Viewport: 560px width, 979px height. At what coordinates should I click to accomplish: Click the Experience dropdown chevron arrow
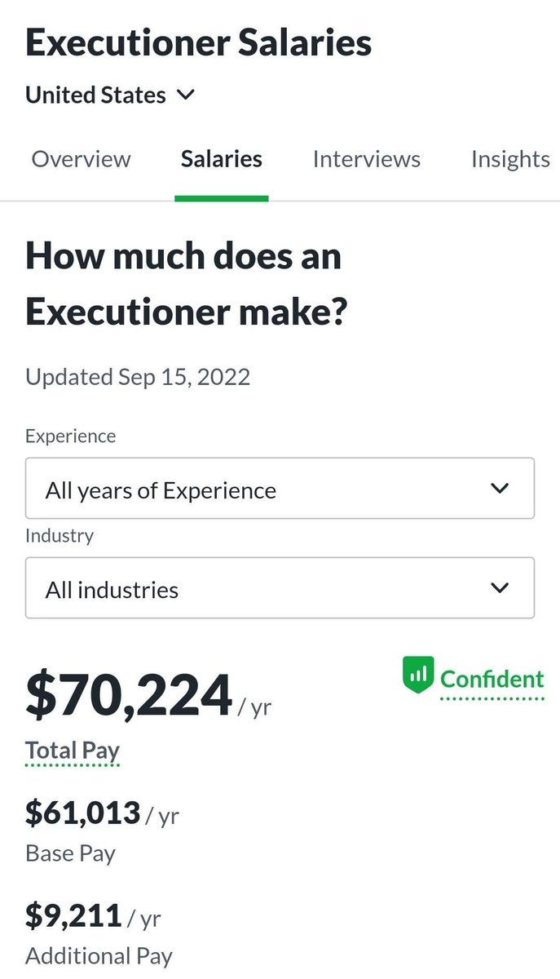pyautogui.click(x=500, y=489)
